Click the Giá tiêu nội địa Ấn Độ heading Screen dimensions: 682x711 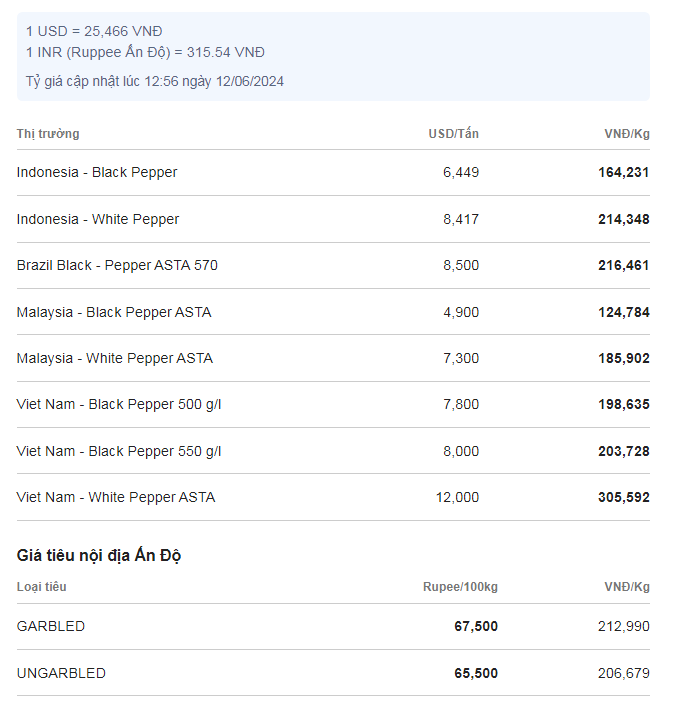(99, 555)
